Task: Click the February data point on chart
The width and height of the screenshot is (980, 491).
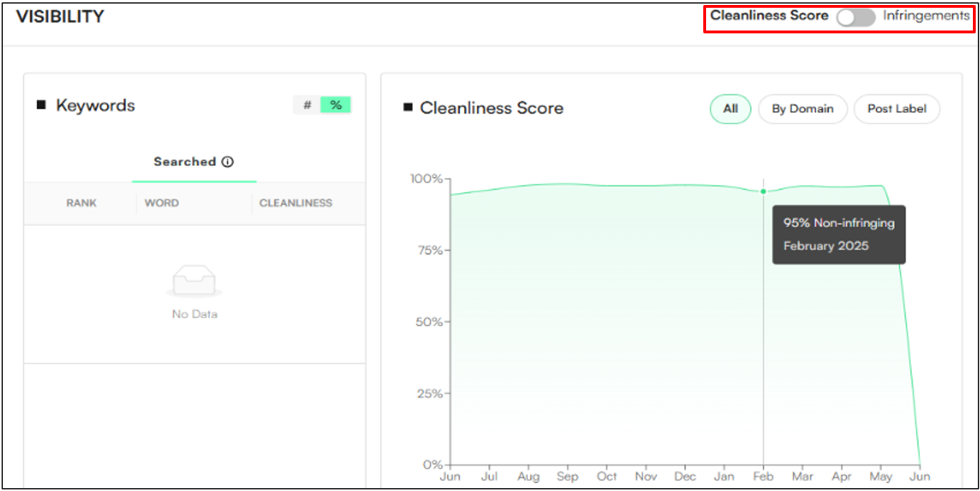Action: 764,192
